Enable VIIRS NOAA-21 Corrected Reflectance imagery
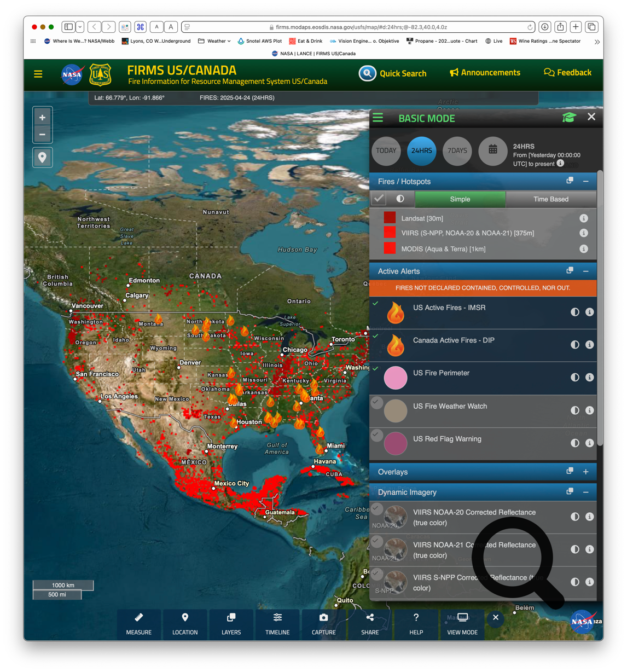The image size is (627, 672). 376,541
